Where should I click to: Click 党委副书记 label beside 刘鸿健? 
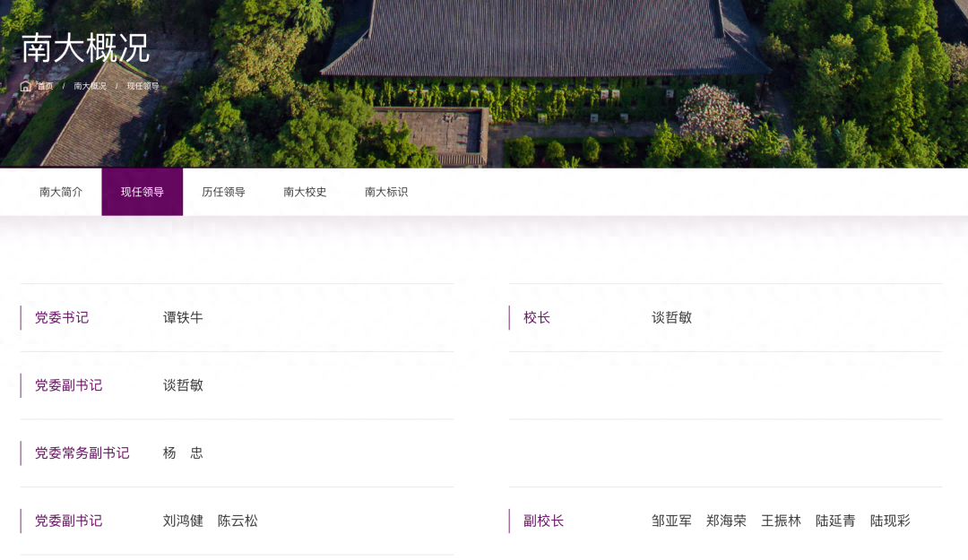(68, 521)
